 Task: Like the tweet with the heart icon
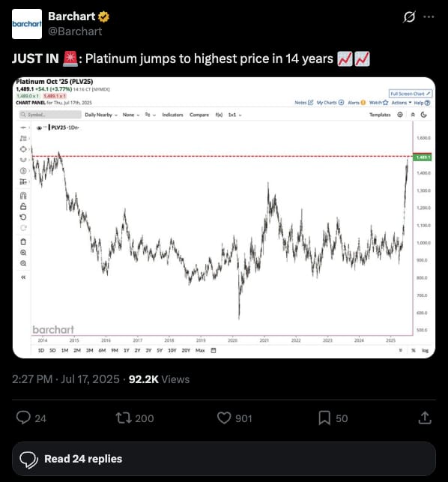click(224, 418)
